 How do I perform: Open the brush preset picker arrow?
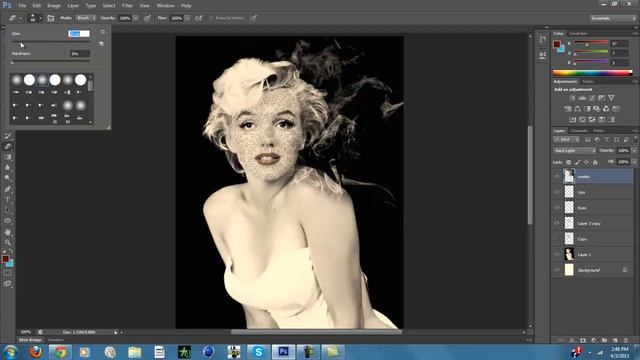[40, 18]
